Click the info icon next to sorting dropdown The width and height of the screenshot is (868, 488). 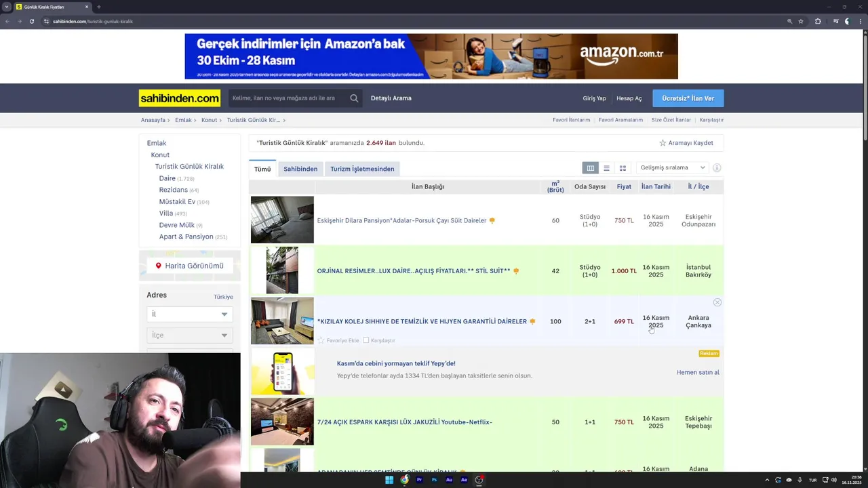(717, 167)
